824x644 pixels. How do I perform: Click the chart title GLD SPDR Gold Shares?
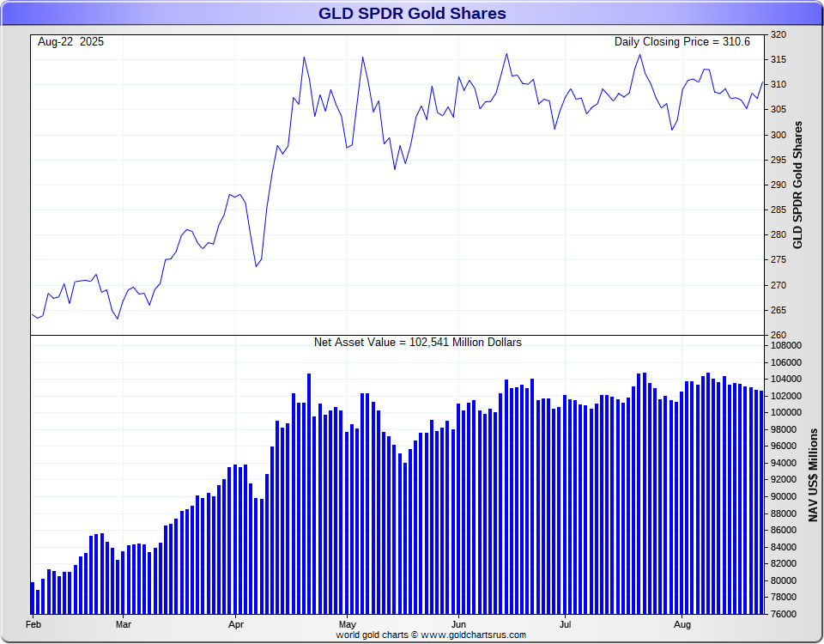(x=412, y=13)
